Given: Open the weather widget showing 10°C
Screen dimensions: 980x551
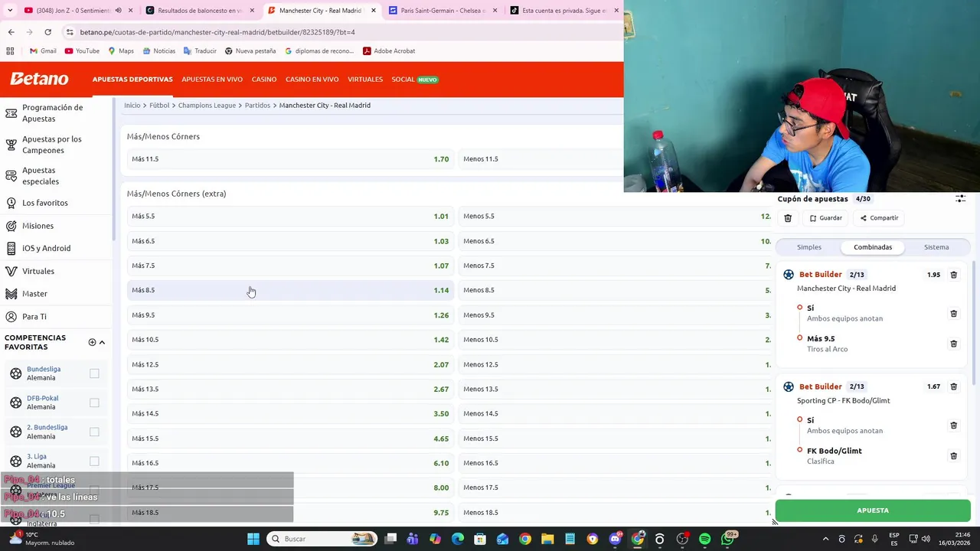Looking at the screenshot, I should [x=42, y=539].
